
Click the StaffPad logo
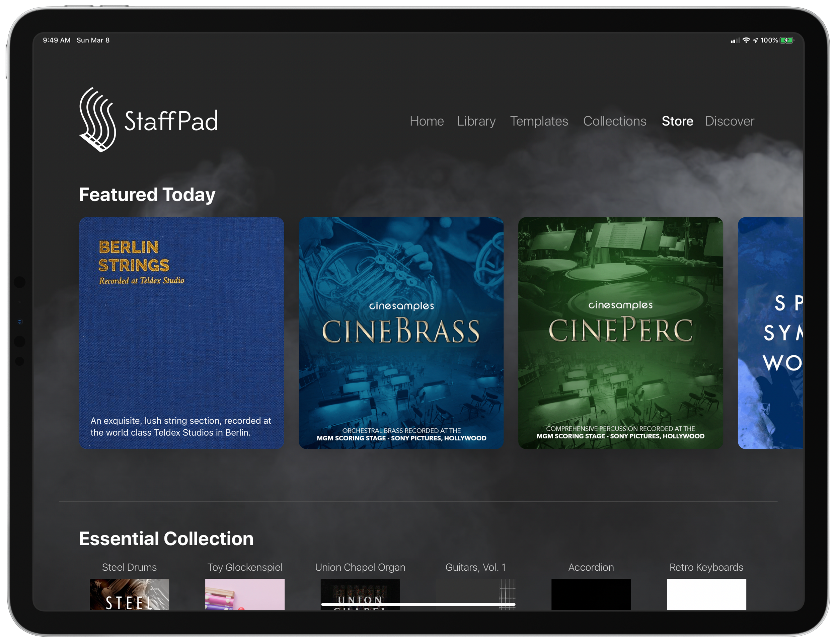pos(149,120)
